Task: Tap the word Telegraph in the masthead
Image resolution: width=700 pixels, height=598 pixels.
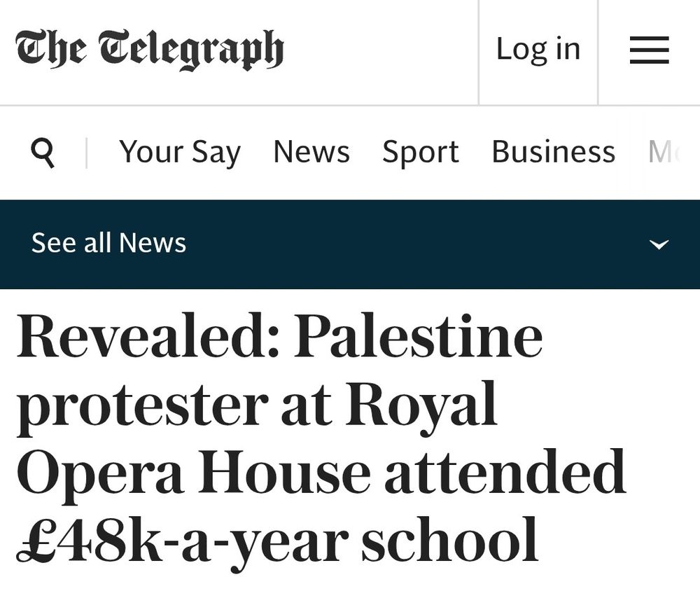Action: [190, 50]
